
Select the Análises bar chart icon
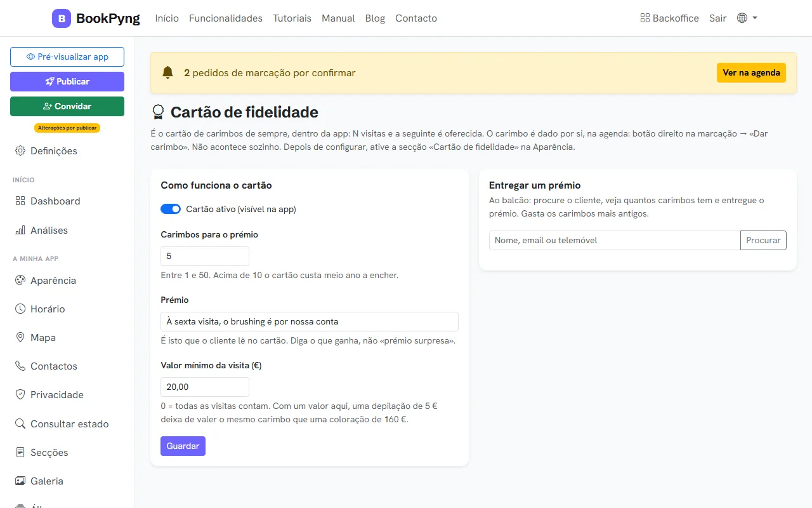tap(20, 231)
